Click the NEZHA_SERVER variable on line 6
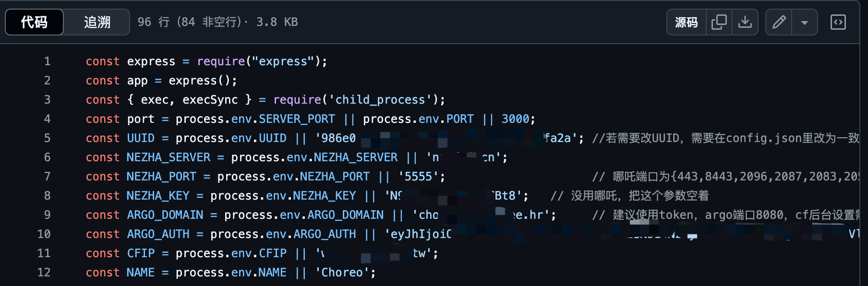This screenshot has height=286, width=868. [169, 157]
